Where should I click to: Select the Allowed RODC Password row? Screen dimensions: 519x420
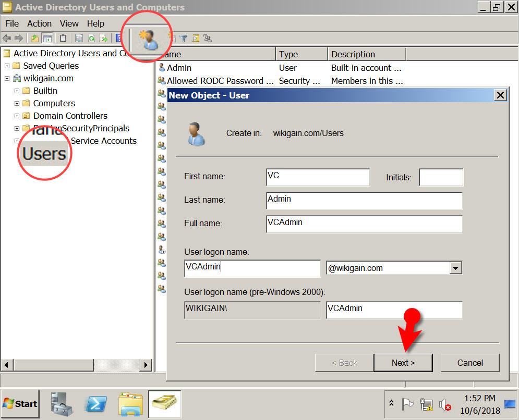220,81
